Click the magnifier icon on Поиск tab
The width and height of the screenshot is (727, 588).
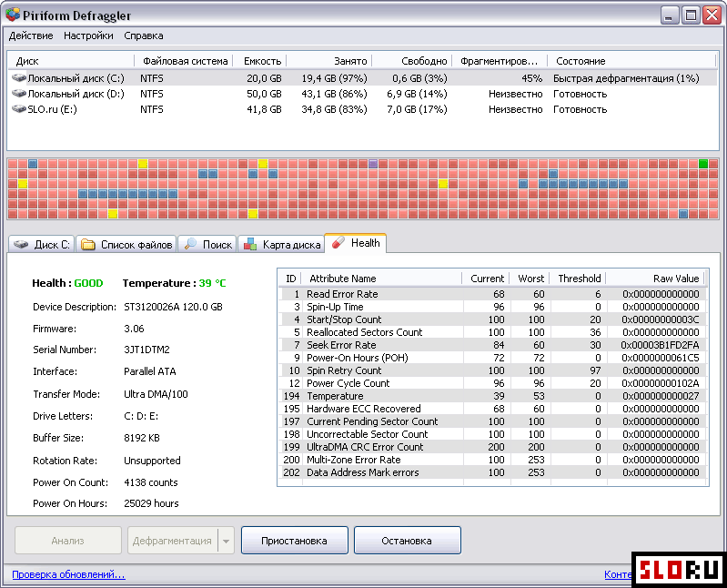point(190,244)
